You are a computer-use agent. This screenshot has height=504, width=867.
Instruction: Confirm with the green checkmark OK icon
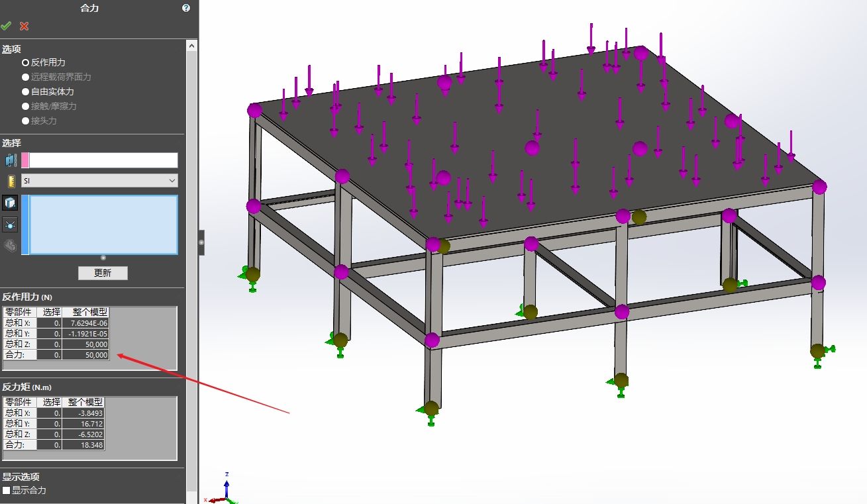click(6, 26)
